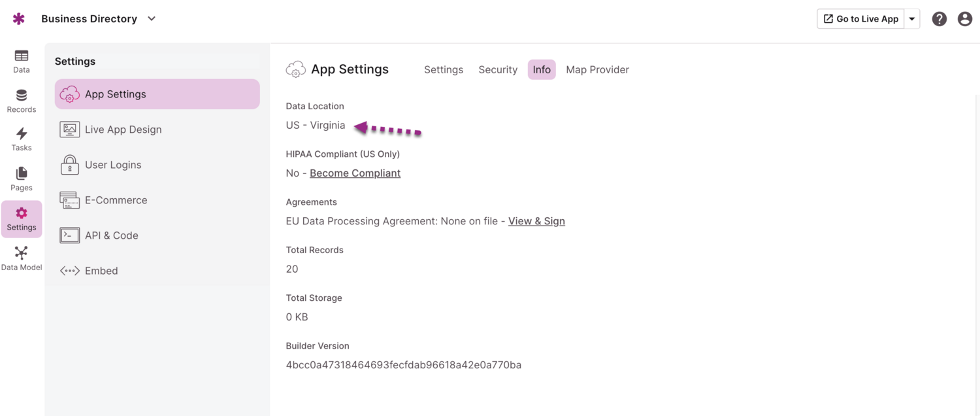The image size is (980, 416).
Task: Expand the Business Directory app dropdown
Action: click(152, 19)
